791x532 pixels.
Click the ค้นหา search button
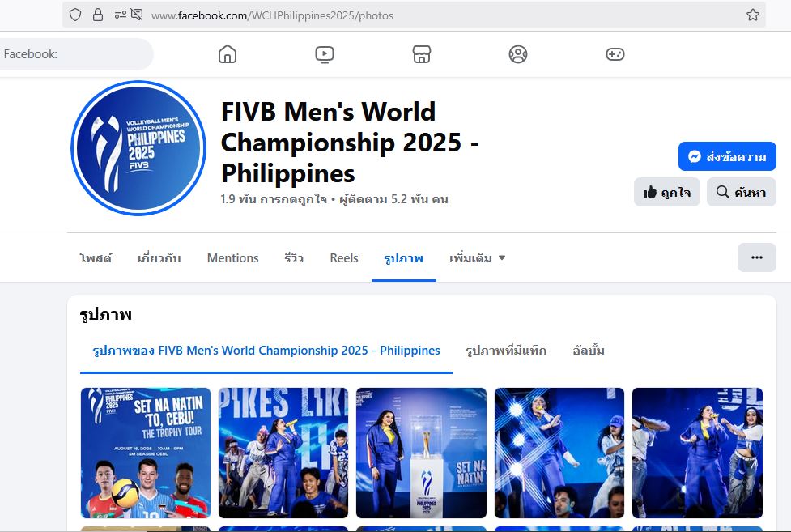coord(741,192)
